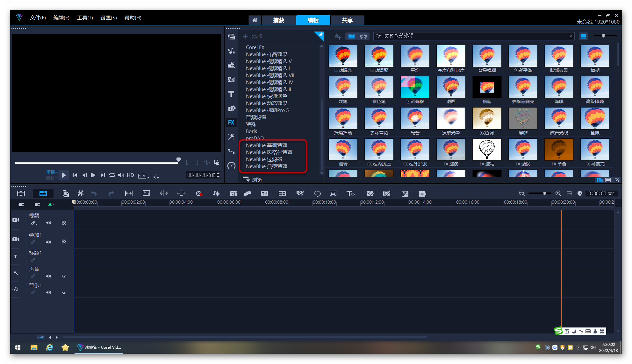Open the speedometer-shaped library icon
Viewport: 632px width, 364px height.
231,165
